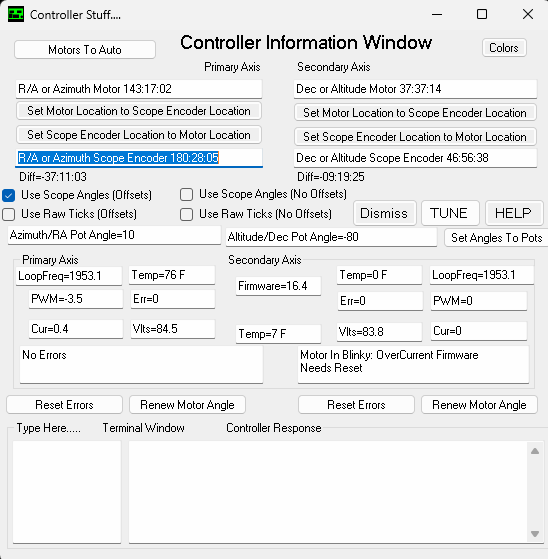Screen dimensions: 548x559
Task: Open the TUNE button
Action: pyautogui.click(x=450, y=213)
